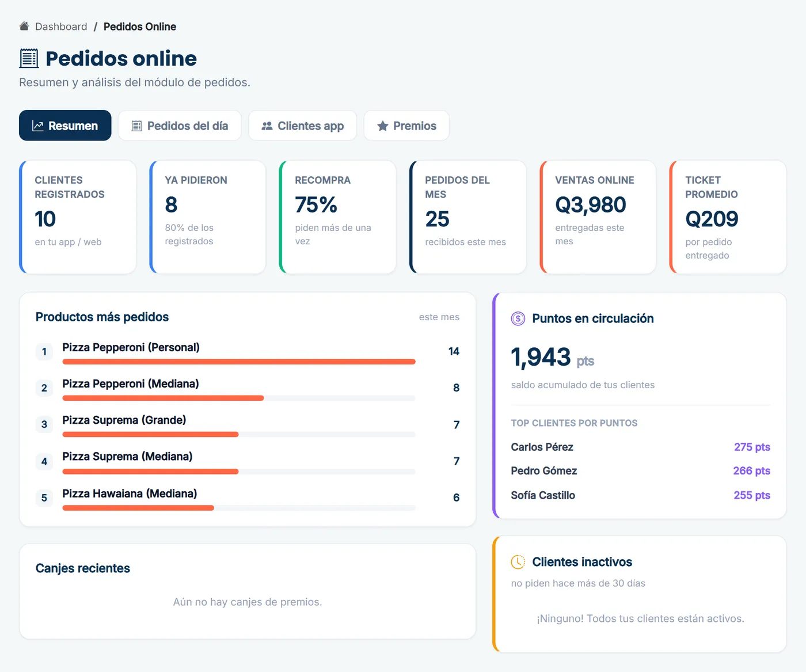Click the "¡Ninguno! Todos tus clientes están activos." message

click(x=640, y=618)
